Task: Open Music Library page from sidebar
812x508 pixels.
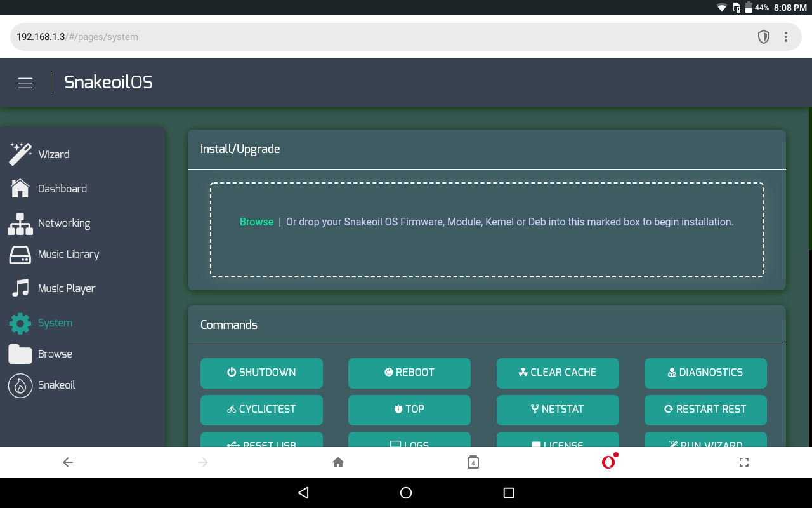Action: (69, 255)
